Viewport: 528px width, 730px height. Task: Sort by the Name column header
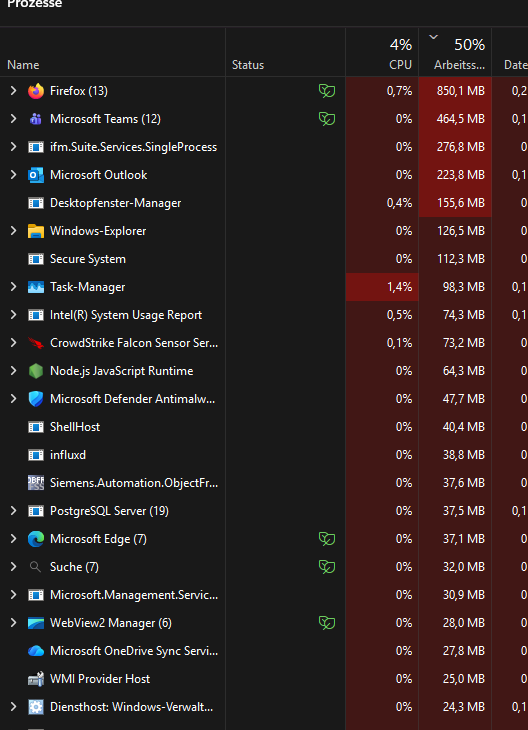click(x=112, y=52)
